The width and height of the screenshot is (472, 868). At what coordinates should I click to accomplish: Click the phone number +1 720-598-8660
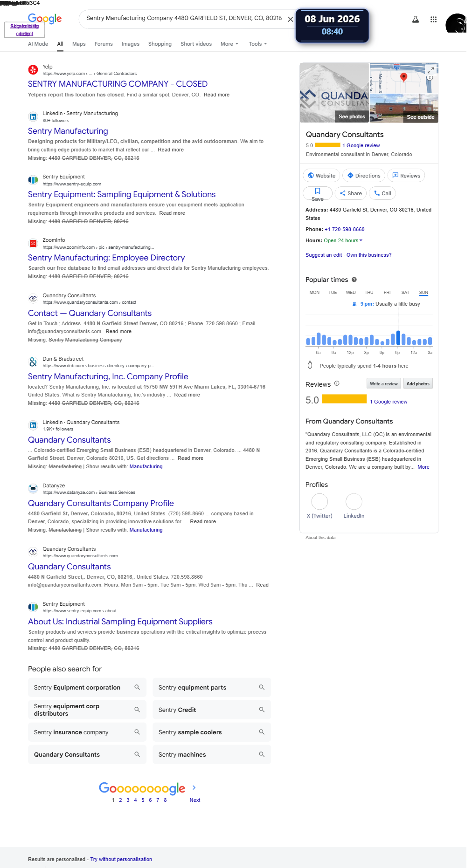345,229
